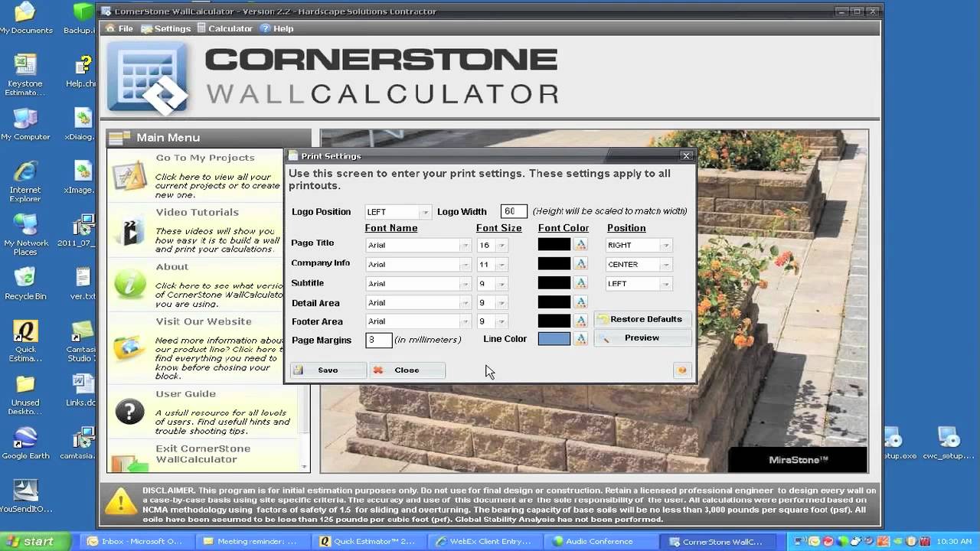Open the Line Color picker icon

click(x=581, y=338)
